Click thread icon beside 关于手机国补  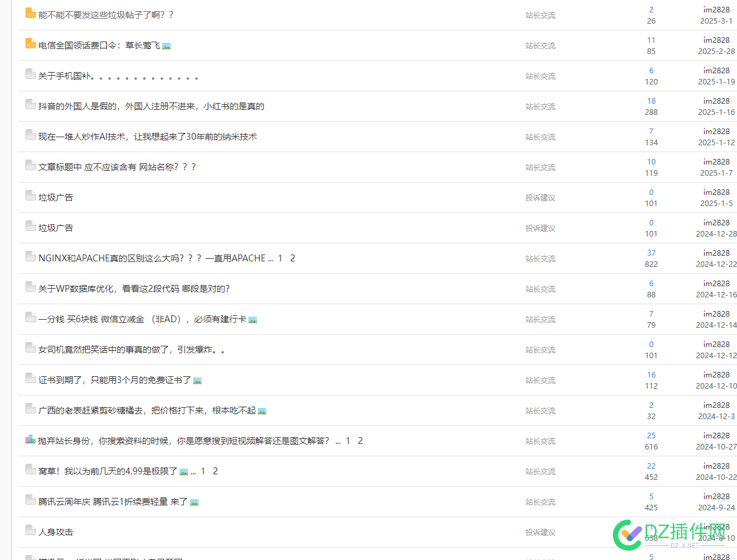pyautogui.click(x=30, y=74)
